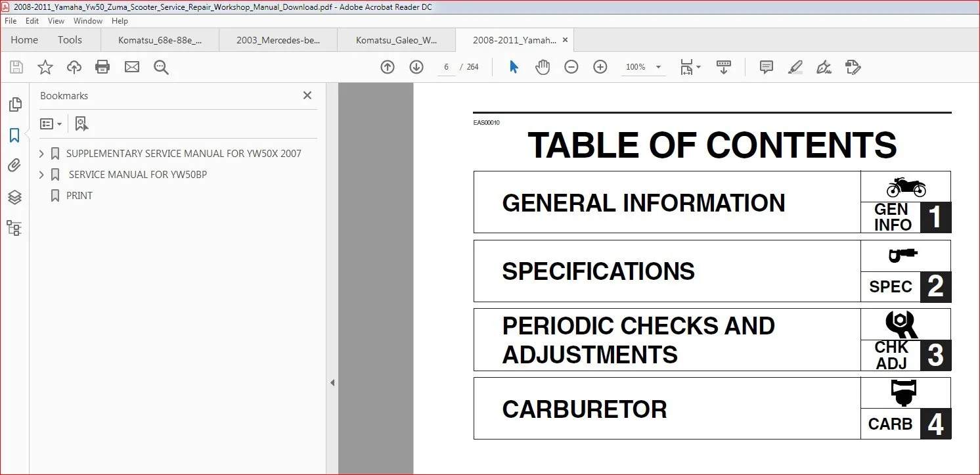Collapse navigation pane with divider arrow
Image resolution: width=980 pixels, height=475 pixels.
pos(332,383)
